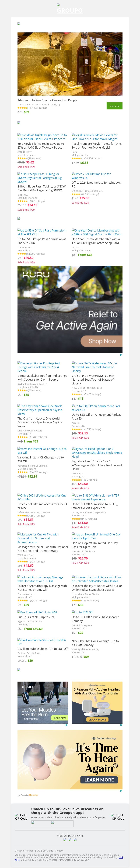Open the FAQ link in the footer
Viewport: 140px width, 868px height.
point(38,851)
